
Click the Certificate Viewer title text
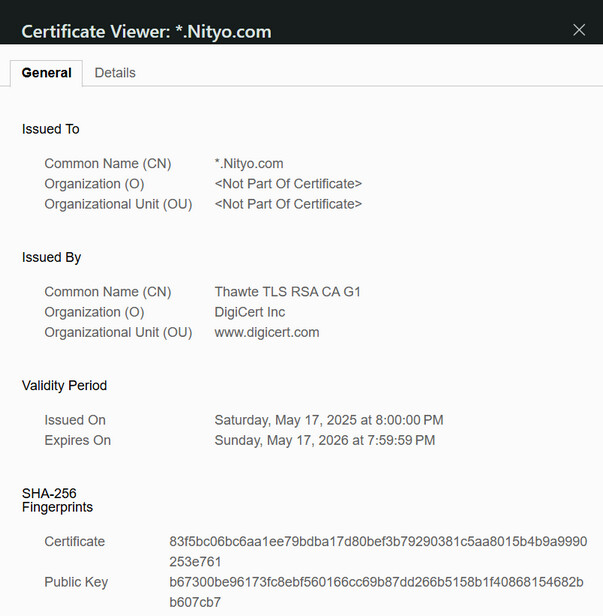click(146, 32)
